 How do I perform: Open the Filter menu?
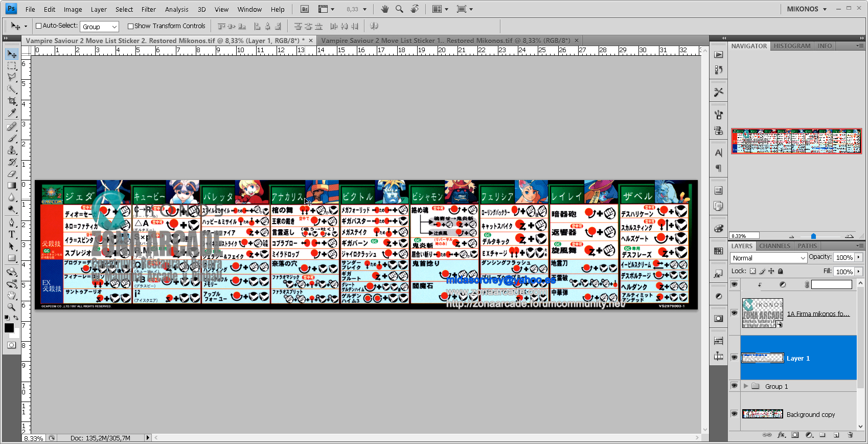(x=148, y=9)
